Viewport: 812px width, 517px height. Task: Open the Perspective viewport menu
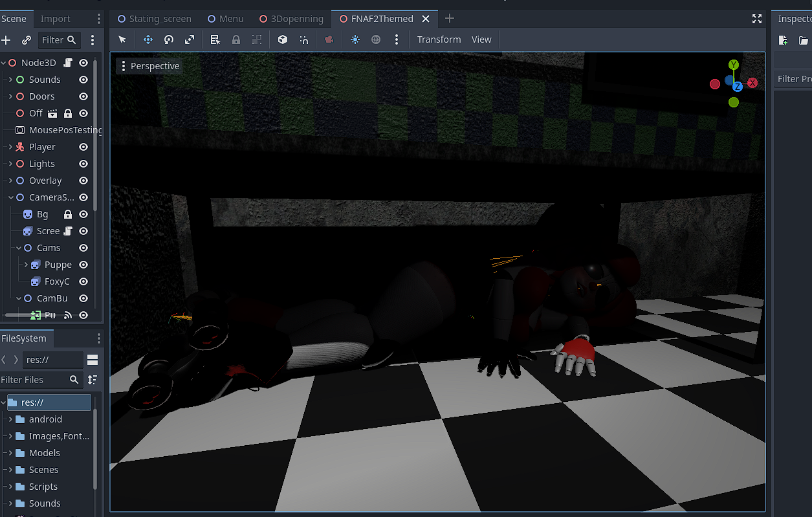[149, 66]
